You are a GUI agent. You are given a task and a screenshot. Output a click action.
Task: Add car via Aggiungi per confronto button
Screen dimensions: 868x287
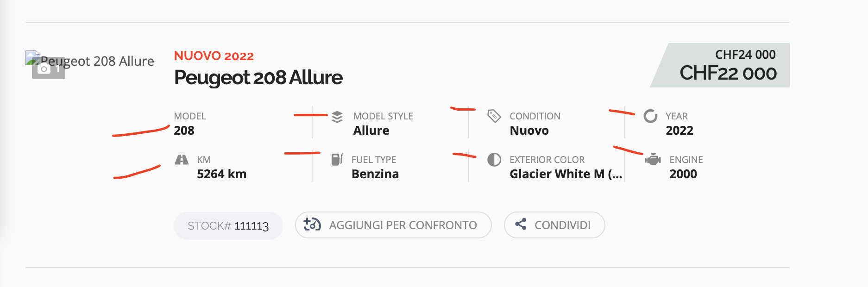pyautogui.click(x=393, y=225)
